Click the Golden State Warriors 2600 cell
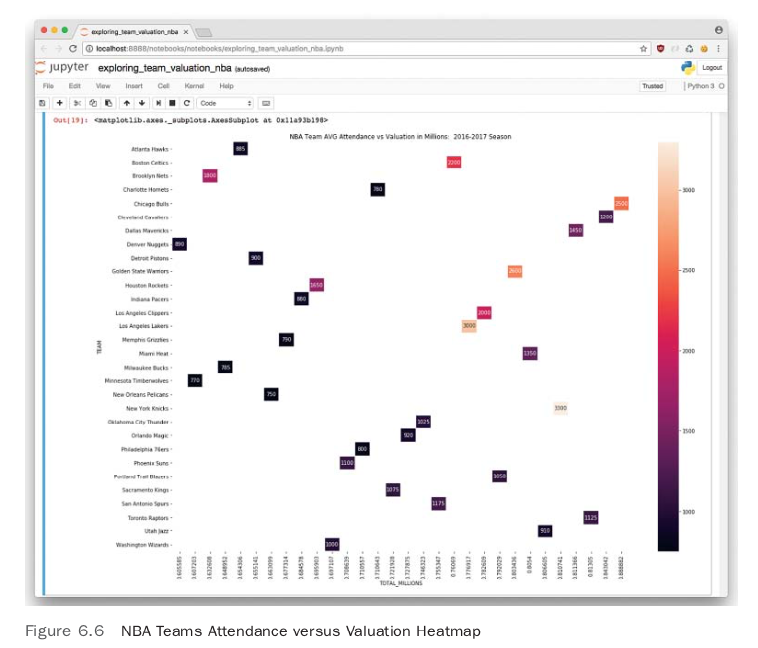The width and height of the screenshot is (758, 648). pos(515,271)
